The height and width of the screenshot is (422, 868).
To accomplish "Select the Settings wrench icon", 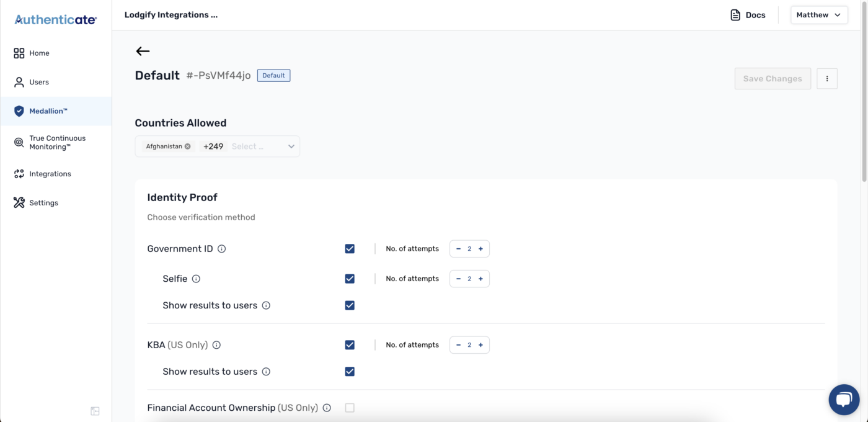I will coord(19,202).
